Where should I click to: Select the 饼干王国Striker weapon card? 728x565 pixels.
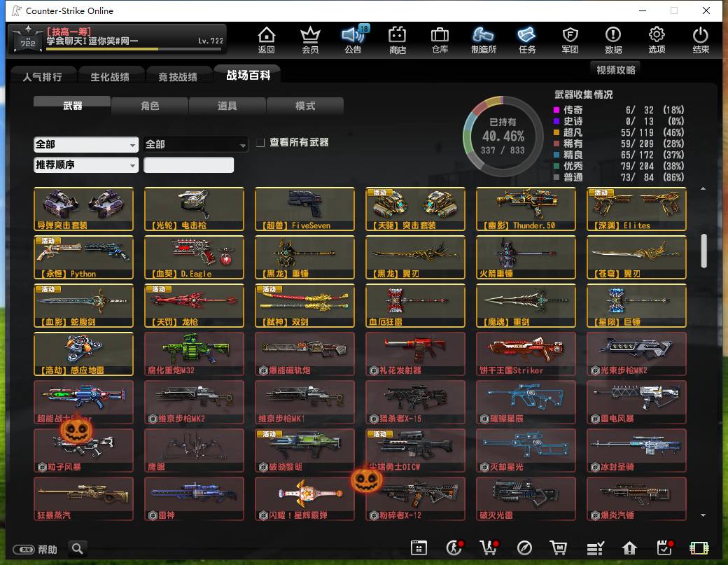(526, 354)
